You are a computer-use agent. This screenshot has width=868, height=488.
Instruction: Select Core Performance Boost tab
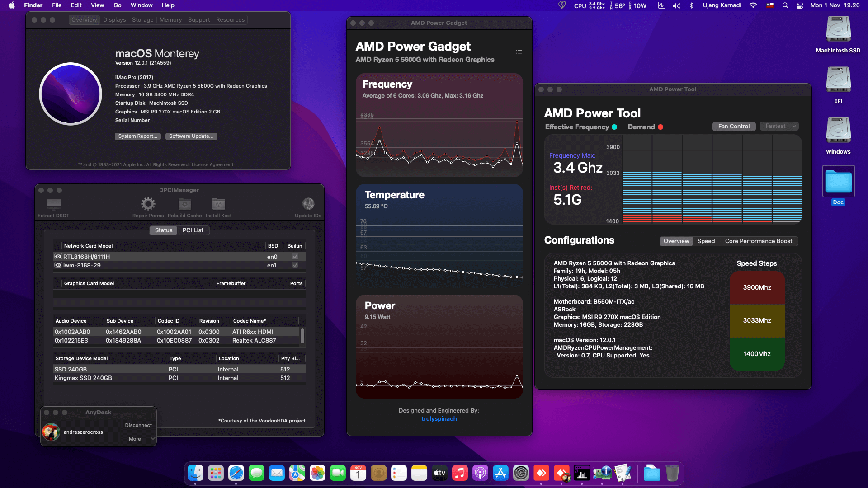(x=759, y=241)
